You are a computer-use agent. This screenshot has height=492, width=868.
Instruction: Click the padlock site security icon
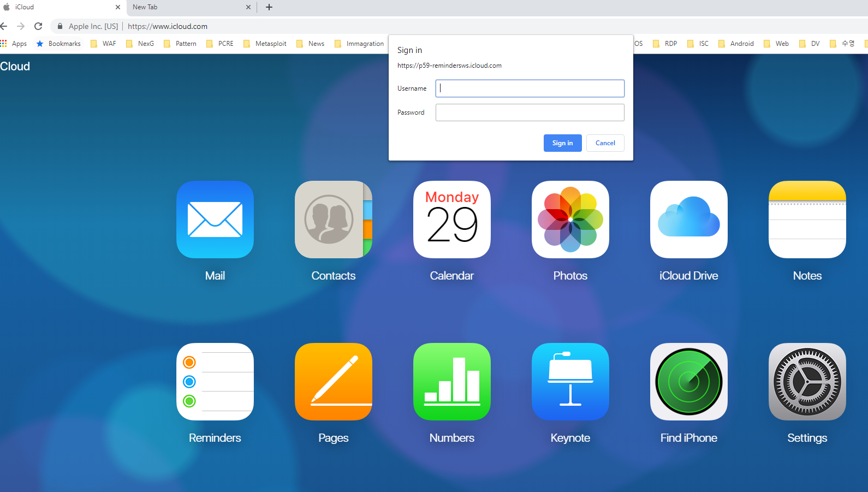coord(60,26)
